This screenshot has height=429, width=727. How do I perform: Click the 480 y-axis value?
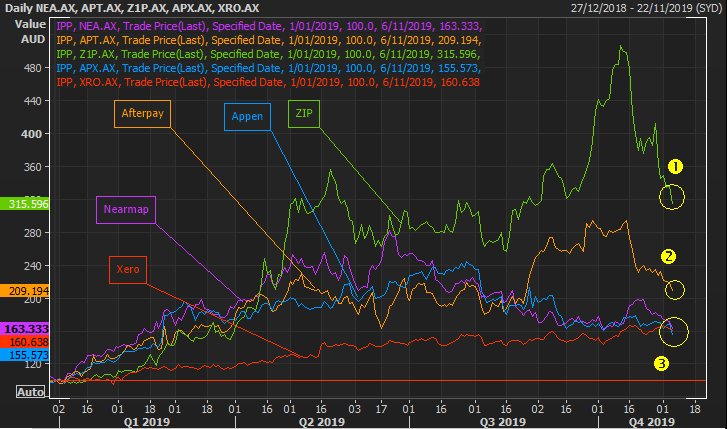click(32, 68)
